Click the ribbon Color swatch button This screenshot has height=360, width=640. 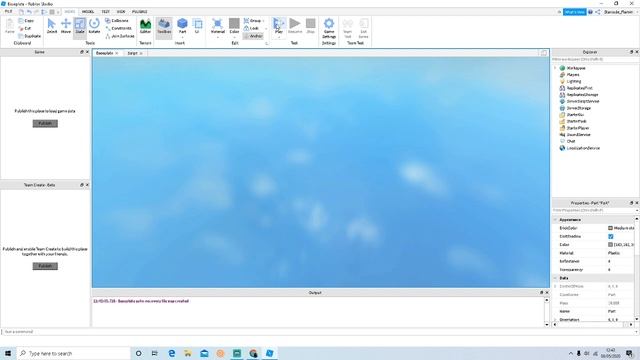tap(234, 24)
